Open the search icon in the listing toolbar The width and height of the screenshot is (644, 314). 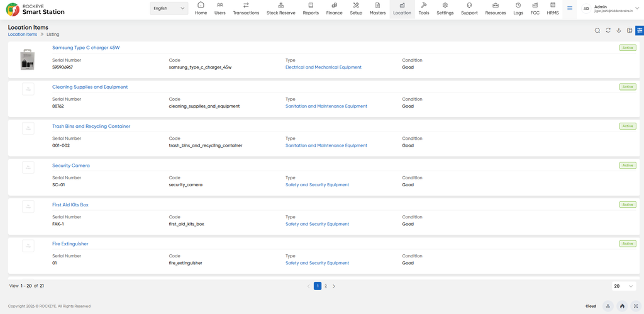[x=597, y=30]
